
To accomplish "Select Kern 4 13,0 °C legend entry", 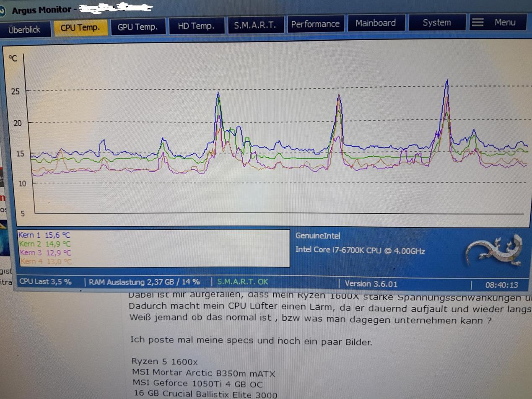I will 46,262.
